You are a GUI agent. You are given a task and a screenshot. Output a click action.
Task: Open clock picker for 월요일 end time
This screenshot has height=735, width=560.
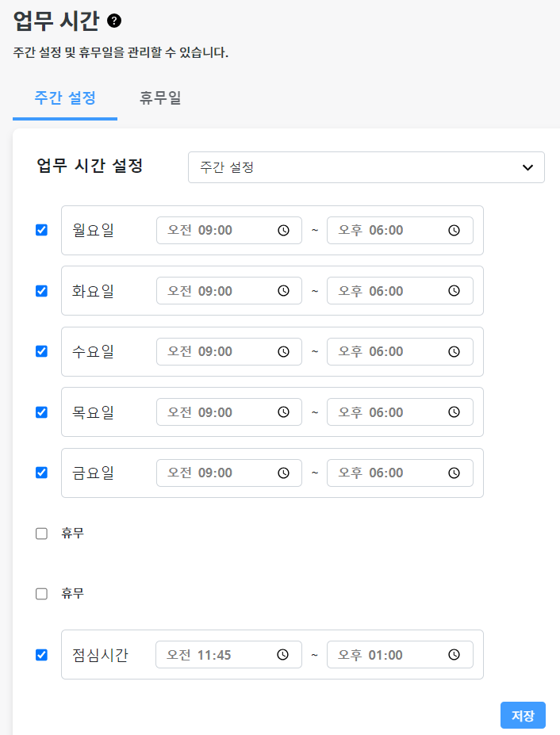pos(454,231)
